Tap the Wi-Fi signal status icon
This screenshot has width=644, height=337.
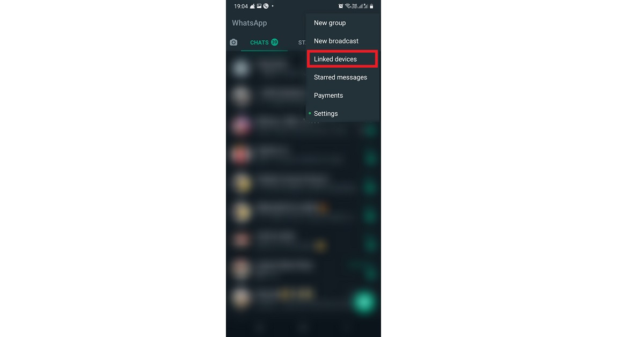click(x=348, y=6)
